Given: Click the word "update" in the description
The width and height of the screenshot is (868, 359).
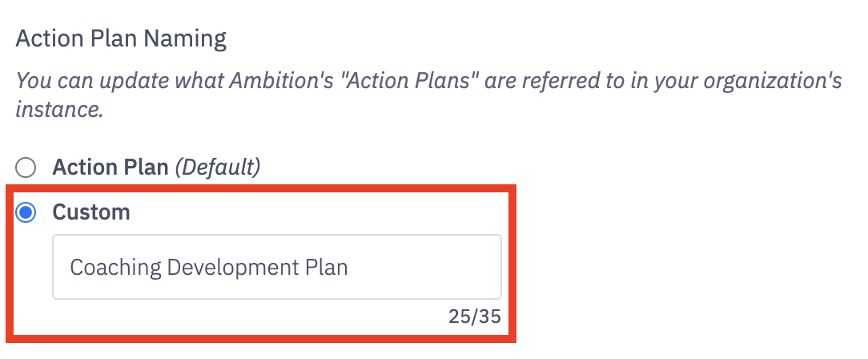Looking at the screenshot, I should [119, 81].
